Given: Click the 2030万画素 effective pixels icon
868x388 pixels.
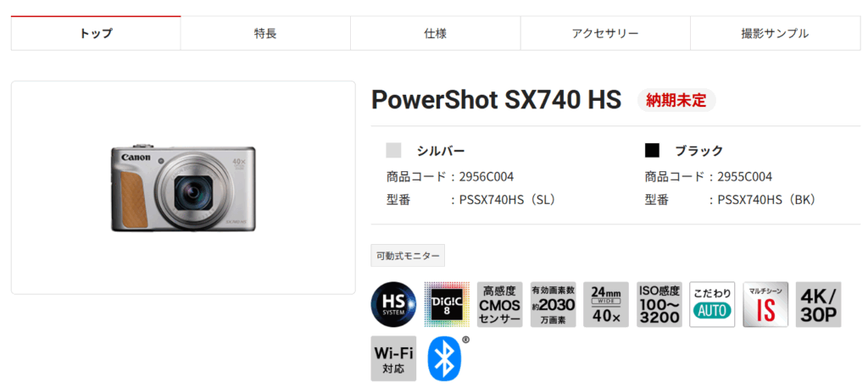Looking at the screenshot, I should pyautogui.click(x=553, y=304).
